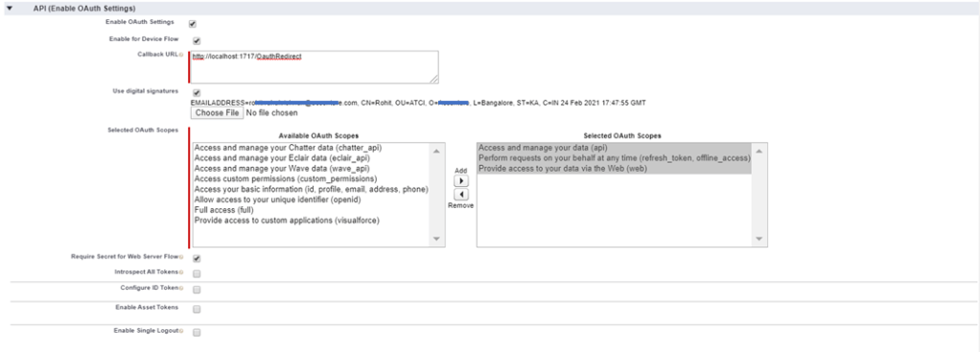
Task: Click up arrow of Available OAuth Scopes scrollbar
Action: click(x=436, y=152)
